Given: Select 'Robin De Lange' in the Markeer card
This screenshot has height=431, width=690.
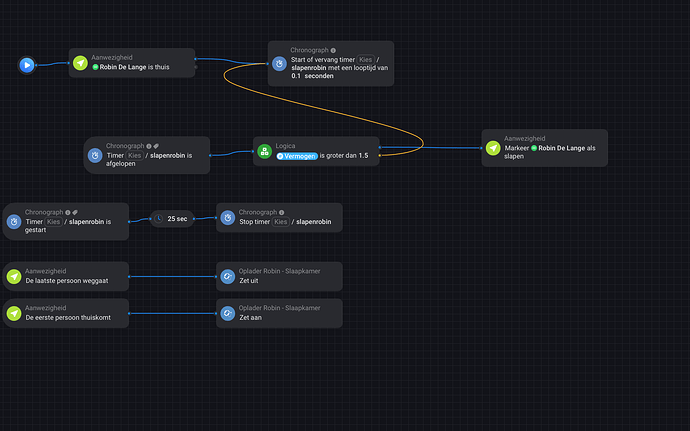Looking at the screenshot, I should point(558,148).
